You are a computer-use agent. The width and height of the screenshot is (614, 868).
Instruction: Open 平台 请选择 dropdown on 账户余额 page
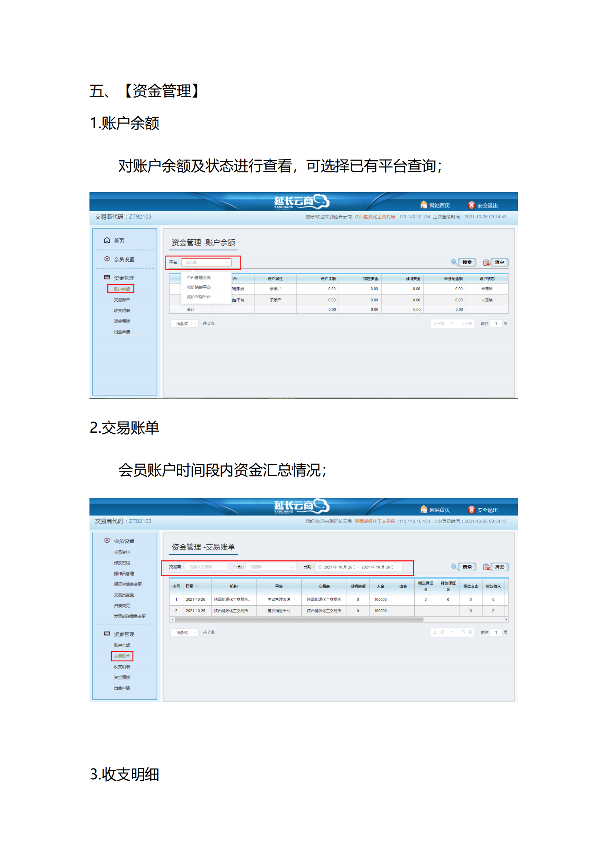click(206, 262)
